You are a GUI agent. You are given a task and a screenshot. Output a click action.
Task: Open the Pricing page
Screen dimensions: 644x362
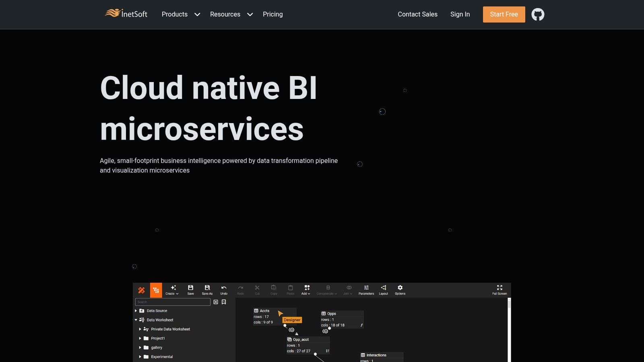[x=273, y=14]
